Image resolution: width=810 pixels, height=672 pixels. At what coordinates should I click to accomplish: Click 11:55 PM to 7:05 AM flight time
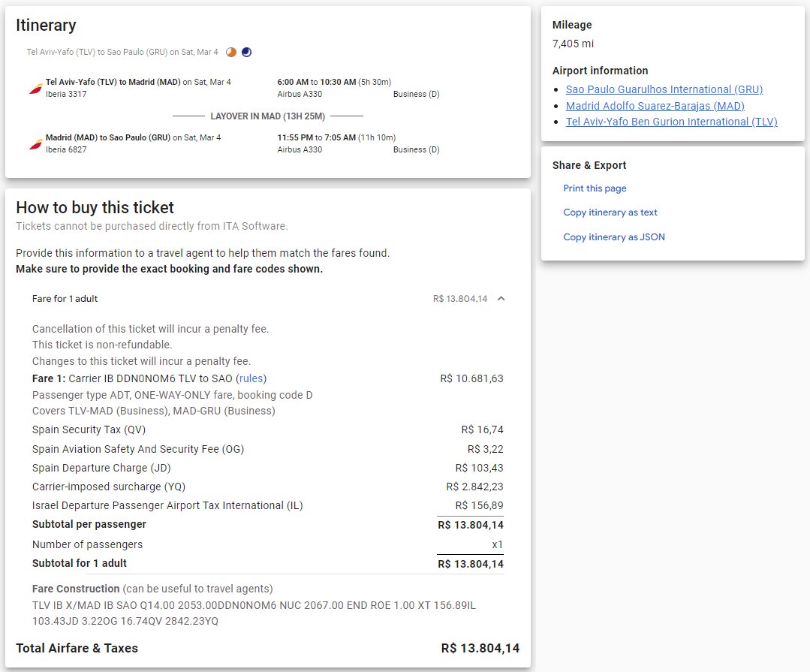tap(336, 137)
